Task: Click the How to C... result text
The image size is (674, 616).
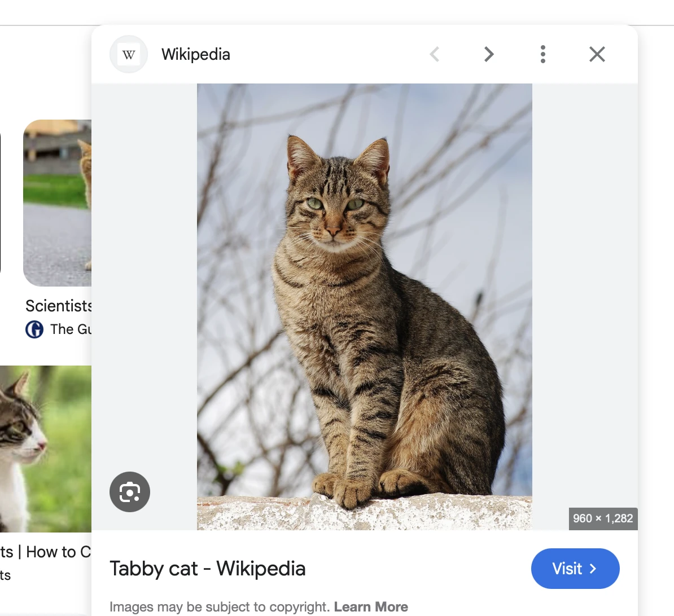Action: [x=45, y=552]
